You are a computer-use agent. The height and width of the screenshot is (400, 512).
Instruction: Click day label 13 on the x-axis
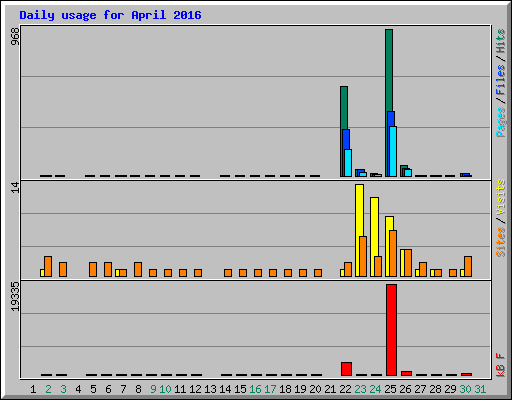pos(210,389)
